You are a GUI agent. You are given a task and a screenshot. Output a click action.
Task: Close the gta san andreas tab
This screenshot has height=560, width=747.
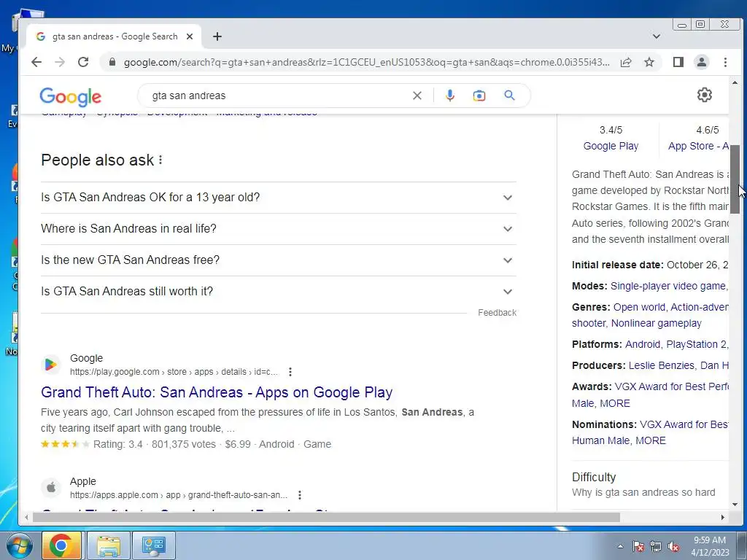[x=190, y=36]
